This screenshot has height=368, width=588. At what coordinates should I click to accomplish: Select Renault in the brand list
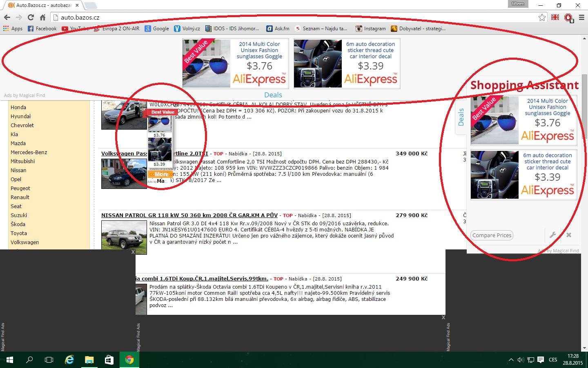[20, 197]
